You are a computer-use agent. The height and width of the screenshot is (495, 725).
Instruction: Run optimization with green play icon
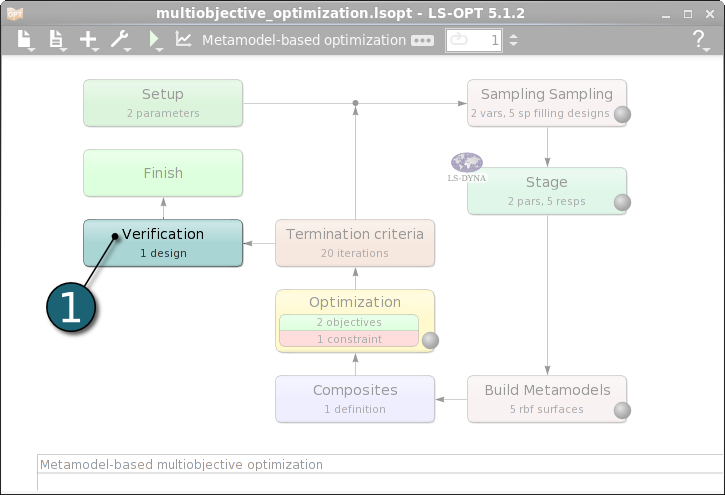tap(154, 39)
